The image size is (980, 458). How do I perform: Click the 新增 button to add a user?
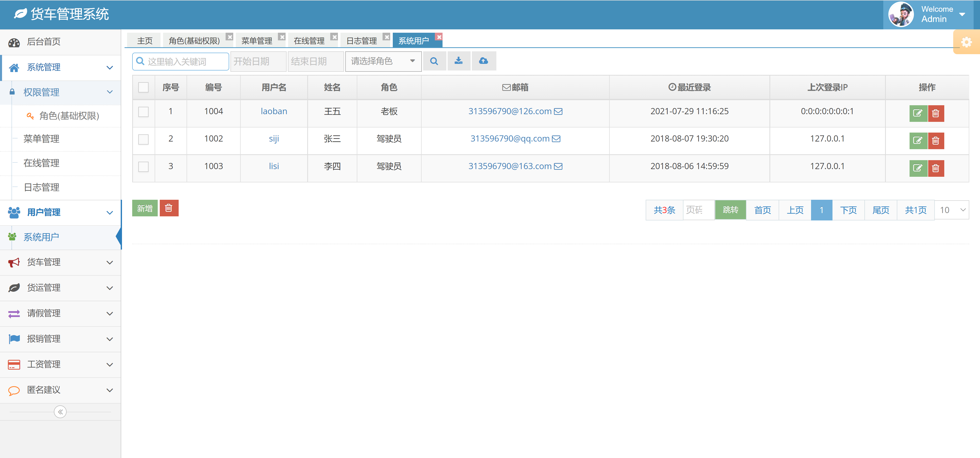(x=144, y=208)
